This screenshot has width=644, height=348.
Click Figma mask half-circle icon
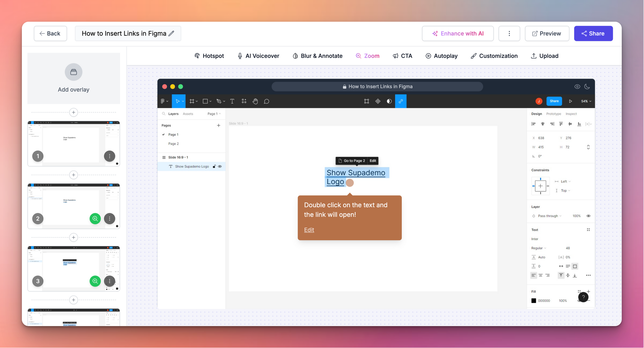point(389,101)
